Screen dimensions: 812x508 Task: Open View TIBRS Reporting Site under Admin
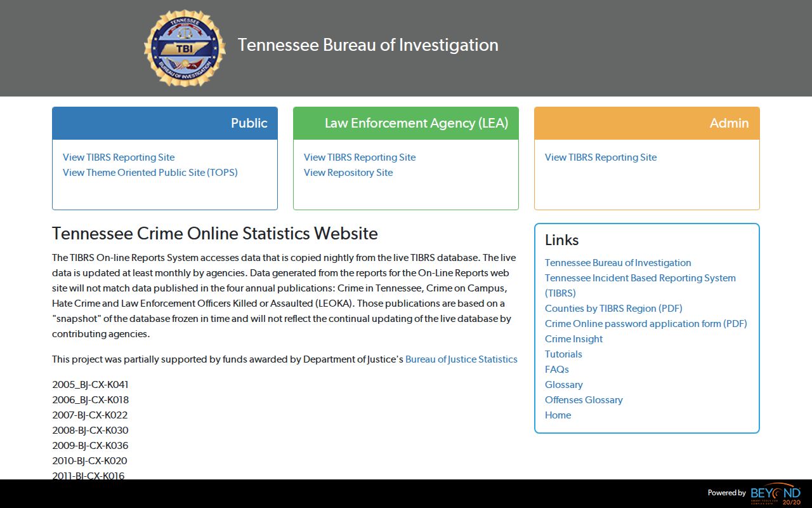click(601, 157)
